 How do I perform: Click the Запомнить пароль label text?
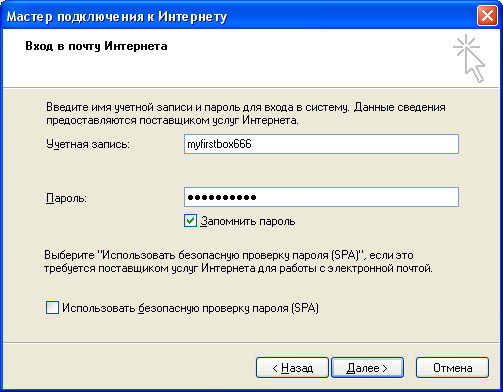pos(248,221)
